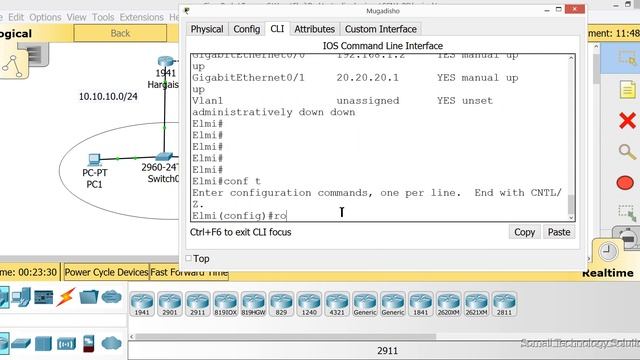Open the Components category icon
Image resolution: width=640 pixels, height=360 pixels.
click(44, 297)
